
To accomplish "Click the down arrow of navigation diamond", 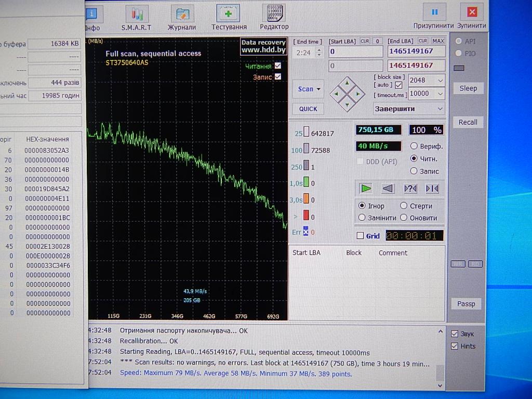I will pyautogui.click(x=347, y=104).
